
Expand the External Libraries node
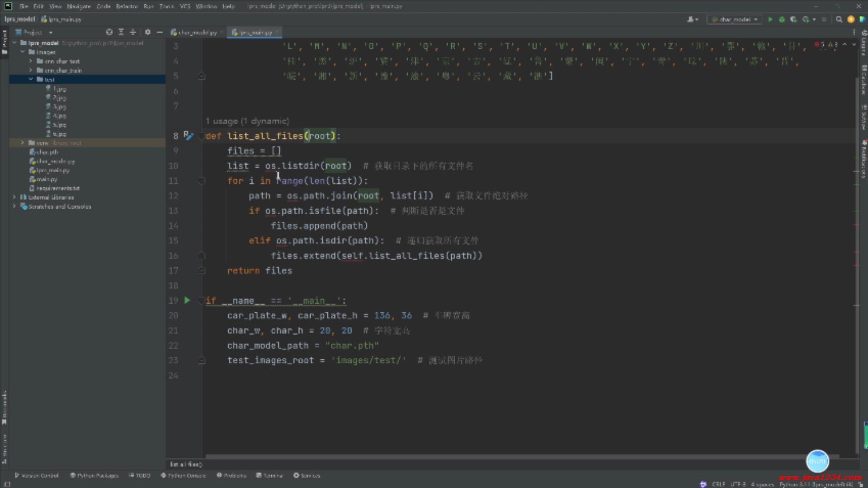coord(14,197)
